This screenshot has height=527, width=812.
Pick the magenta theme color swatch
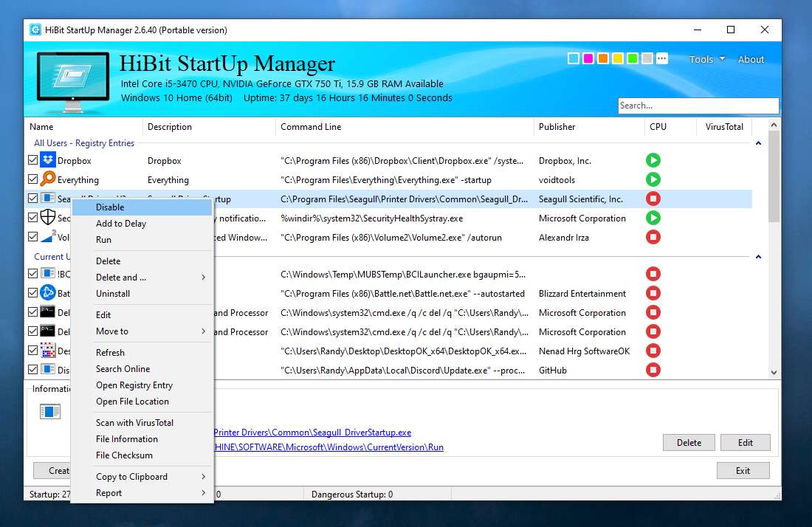click(x=588, y=59)
